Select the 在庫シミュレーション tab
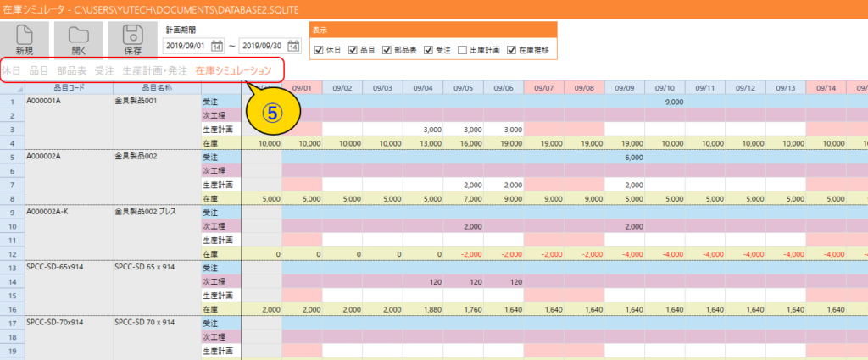Viewport: 868px width, 360px height. (x=233, y=70)
